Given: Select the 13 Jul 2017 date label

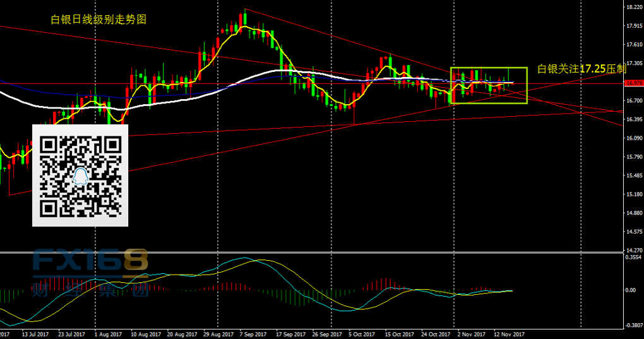Looking at the screenshot, I should tap(34, 334).
